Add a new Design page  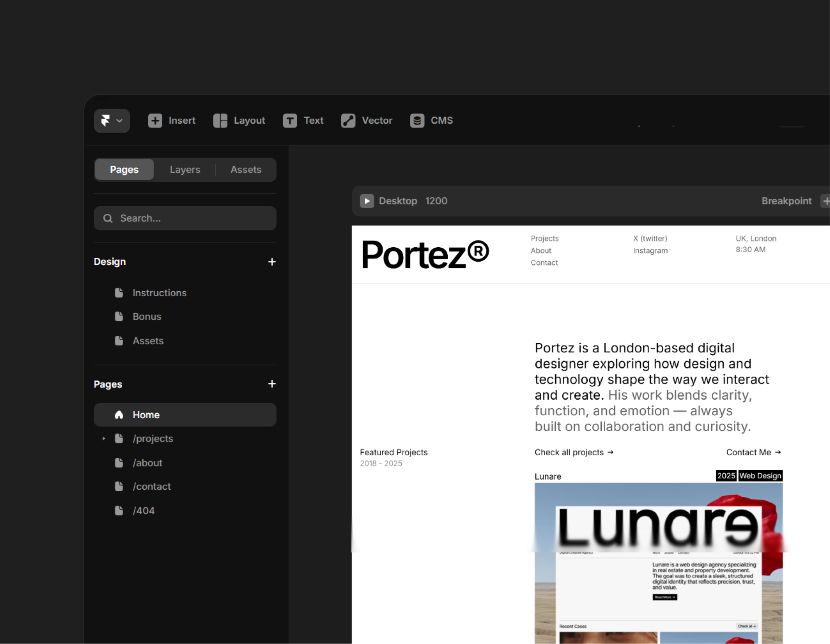pyautogui.click(x=272, y=262)
